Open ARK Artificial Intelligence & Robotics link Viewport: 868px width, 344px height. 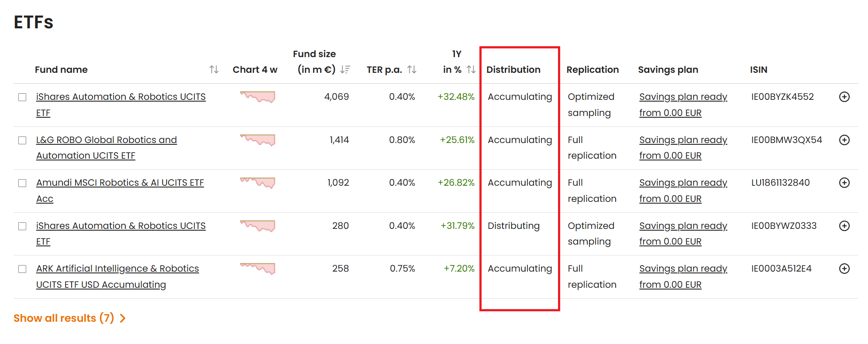tap(117, 276)
